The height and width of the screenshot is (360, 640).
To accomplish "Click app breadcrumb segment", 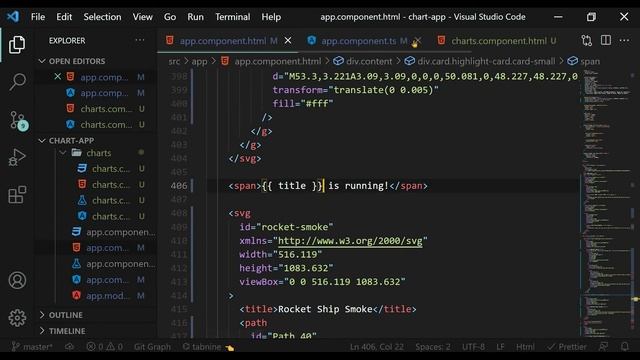I will [199, 61].
